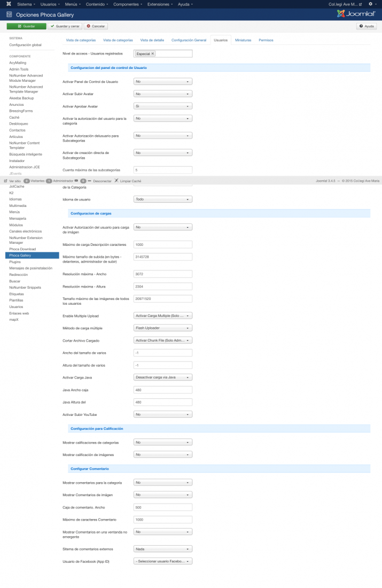Open Col.legi Ave M... site link
382x588 pixels.
tap(345, 4)
